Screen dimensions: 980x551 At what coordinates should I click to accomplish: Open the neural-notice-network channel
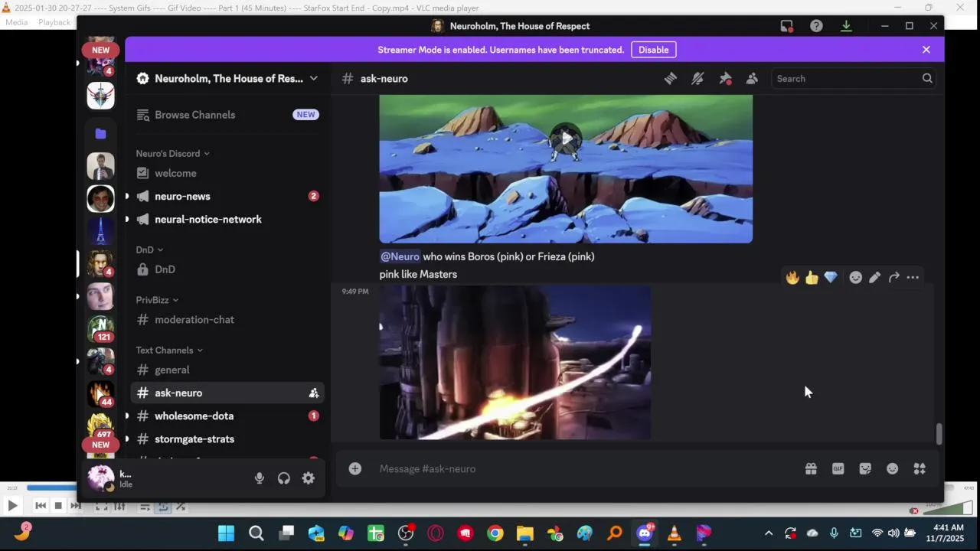227,220
